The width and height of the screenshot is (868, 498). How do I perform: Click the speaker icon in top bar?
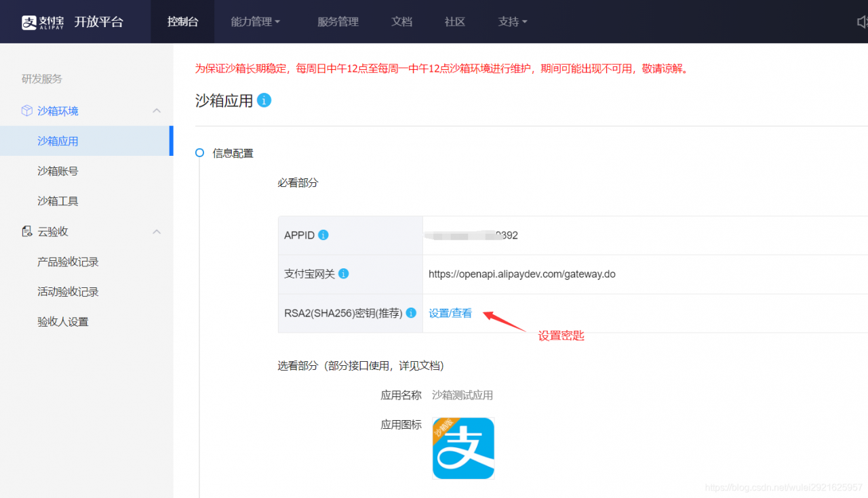(x=861, y=22)
